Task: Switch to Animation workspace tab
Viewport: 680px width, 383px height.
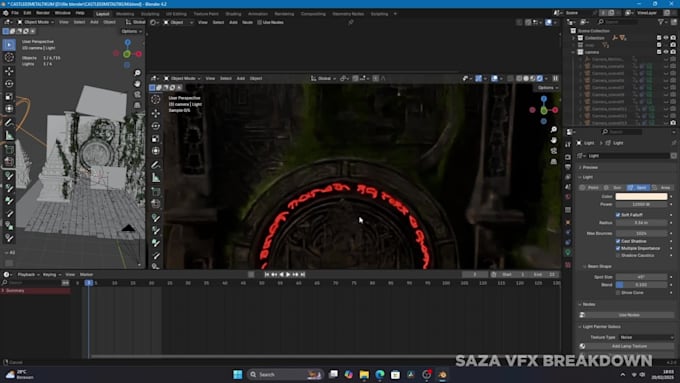Action: click(x=258, y=14)
